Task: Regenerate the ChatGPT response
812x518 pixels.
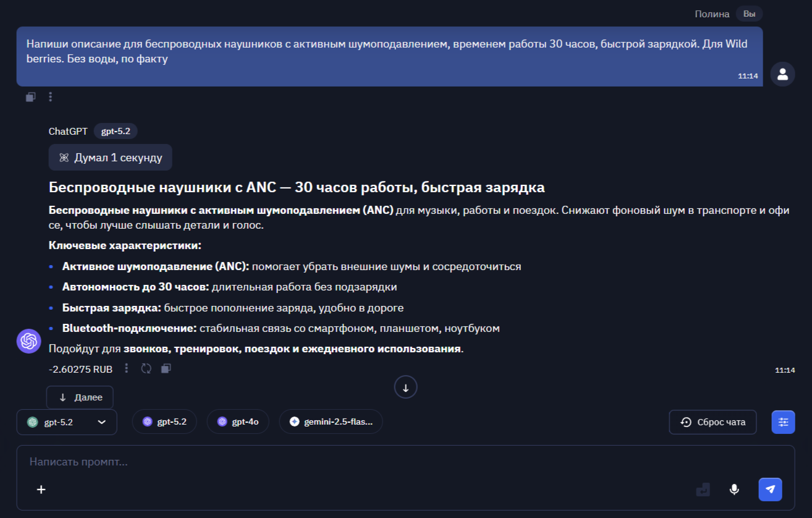Action: (x=146, y=368)
